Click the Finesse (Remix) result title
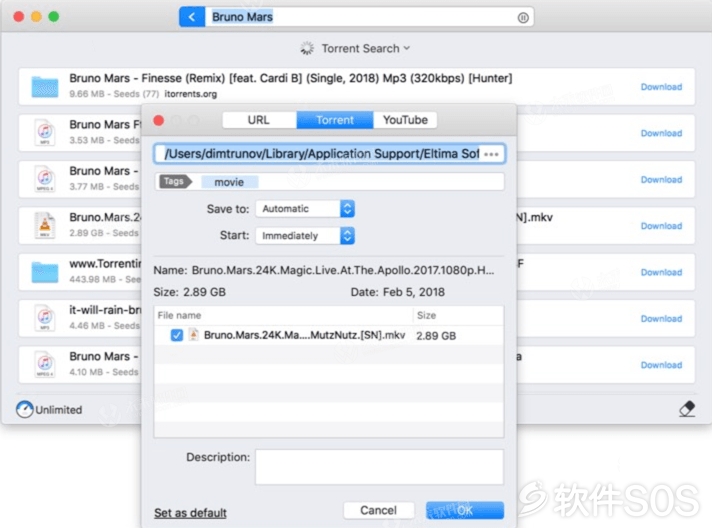712x528 pixels. pyautogui.click(x=290, y=78)
